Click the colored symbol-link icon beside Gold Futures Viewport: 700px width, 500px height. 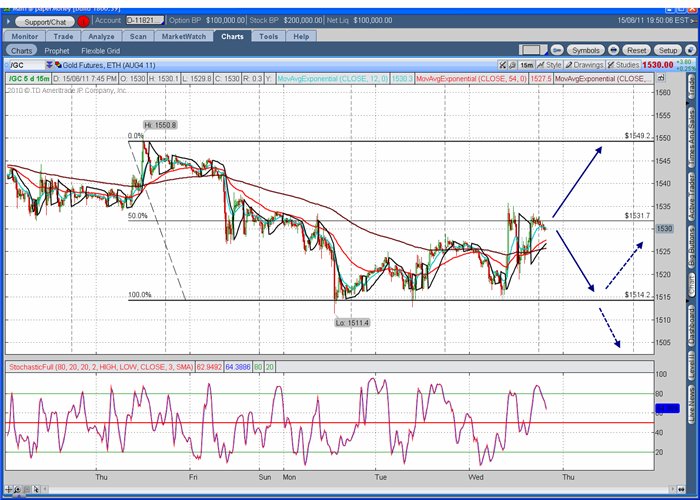[58, 65]
